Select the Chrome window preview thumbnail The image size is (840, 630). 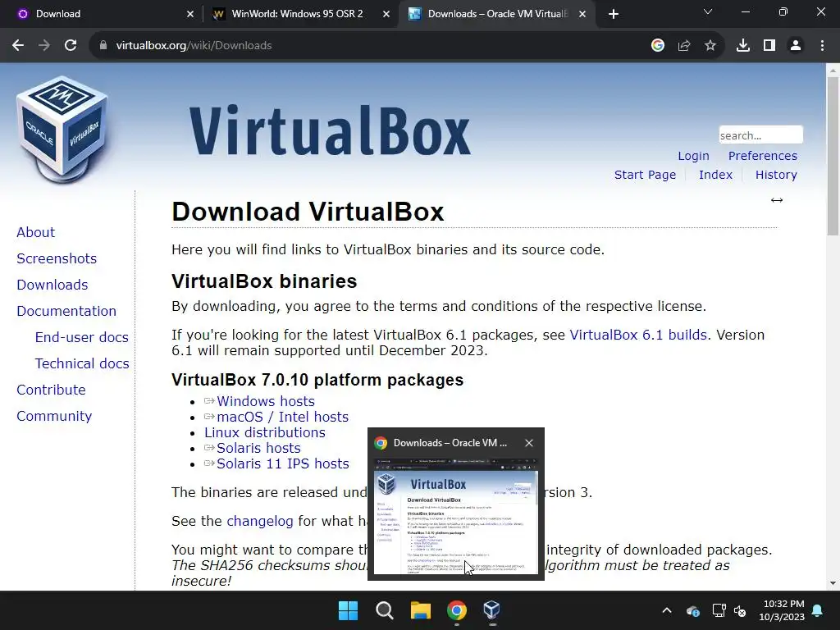(456, 517)
